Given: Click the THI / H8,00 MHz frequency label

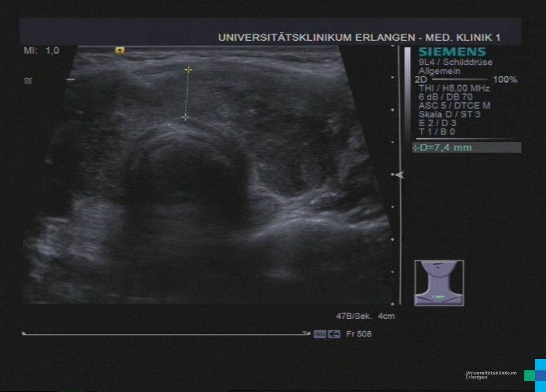Looking at the screenshot, I should tap(453, 88).
